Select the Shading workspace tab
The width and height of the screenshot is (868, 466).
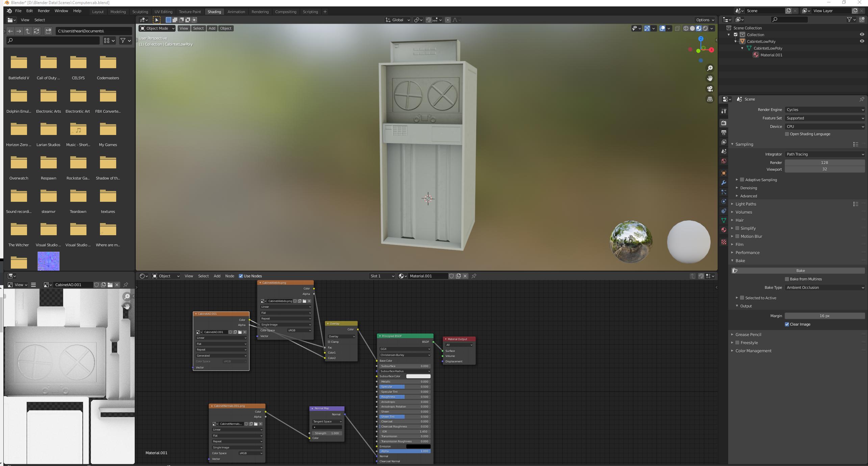tap(212, 11)
